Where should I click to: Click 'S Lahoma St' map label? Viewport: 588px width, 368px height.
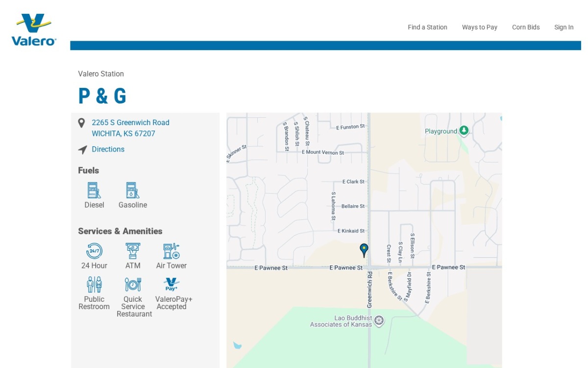click(x=333, y=206)
